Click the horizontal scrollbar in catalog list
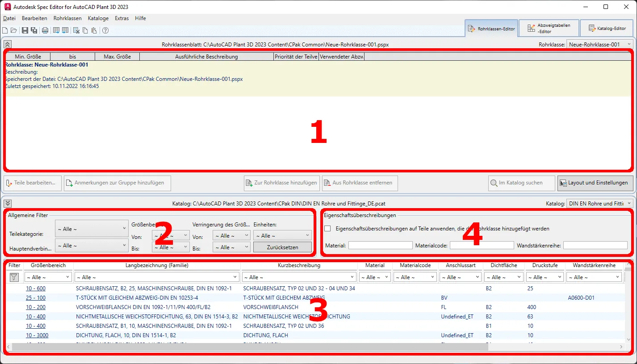 [250, 347]
